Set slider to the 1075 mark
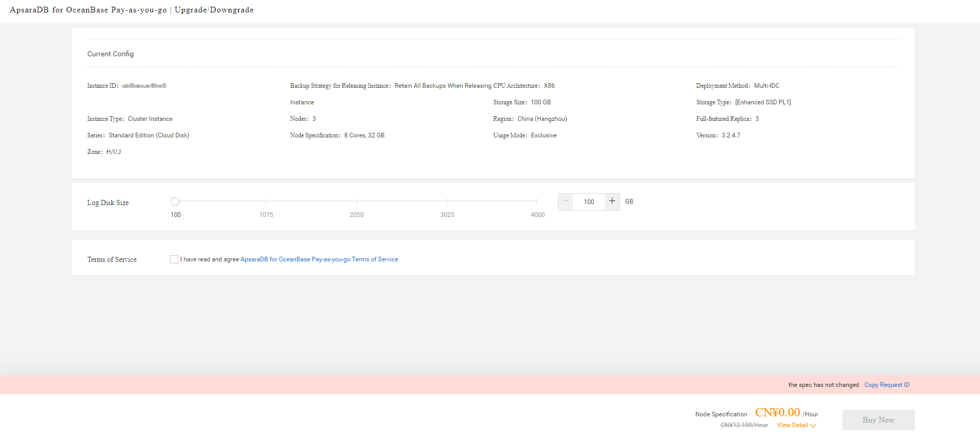Viewport: 980px width, 437px height. [x=266, y=201]
